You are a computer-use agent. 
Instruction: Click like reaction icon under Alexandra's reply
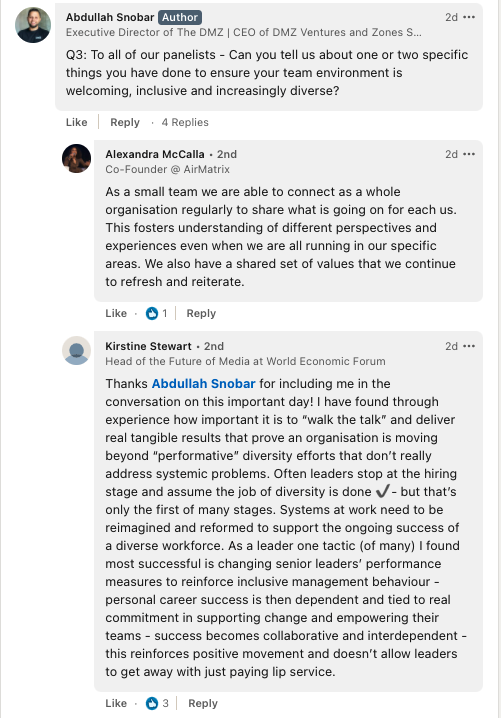pos(152,313)
